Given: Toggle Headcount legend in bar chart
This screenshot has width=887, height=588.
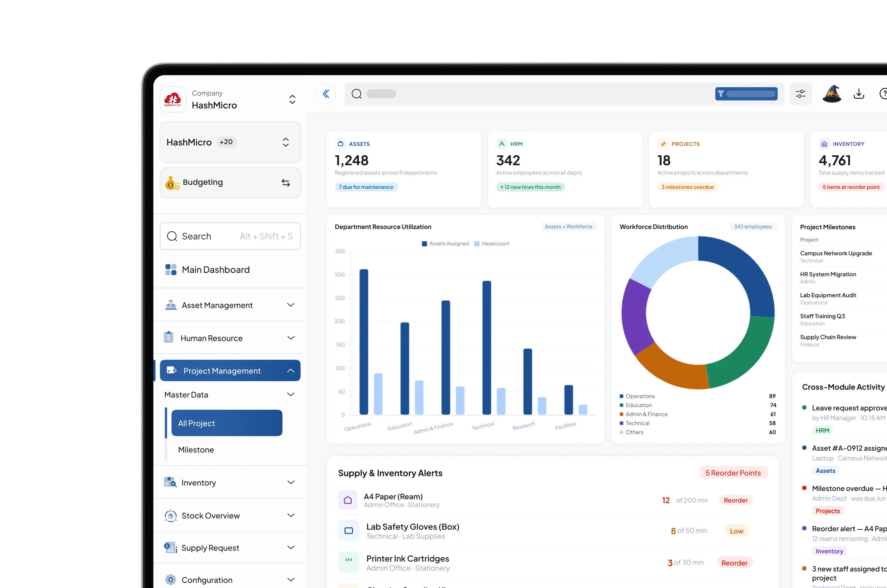Looking at the screenshot, I should click(x=492, y=243).
